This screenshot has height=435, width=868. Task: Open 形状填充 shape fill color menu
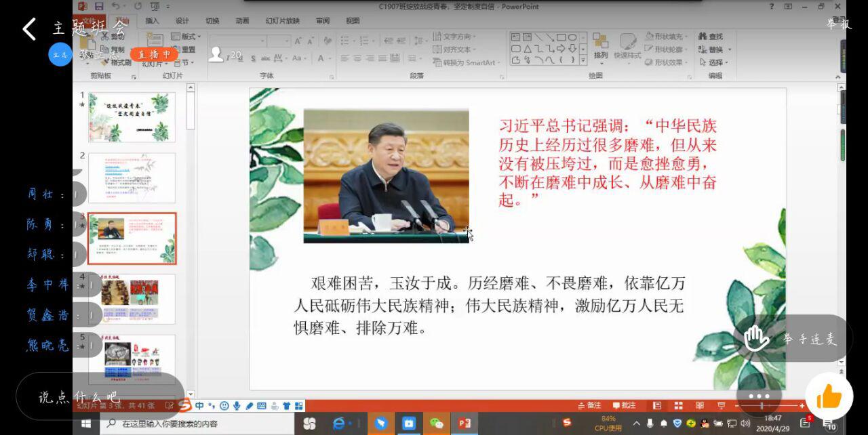click(x=665, y=37)
